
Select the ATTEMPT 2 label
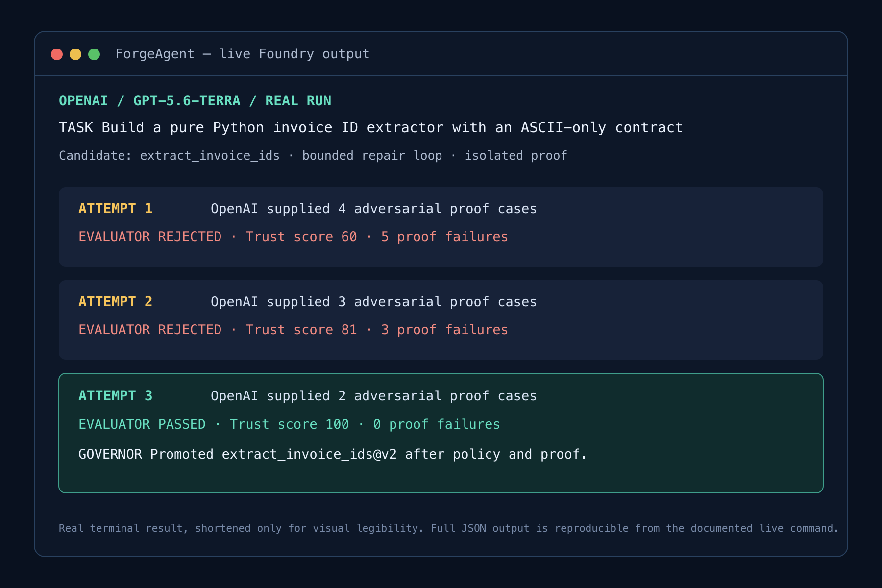(x=116, y=302)
